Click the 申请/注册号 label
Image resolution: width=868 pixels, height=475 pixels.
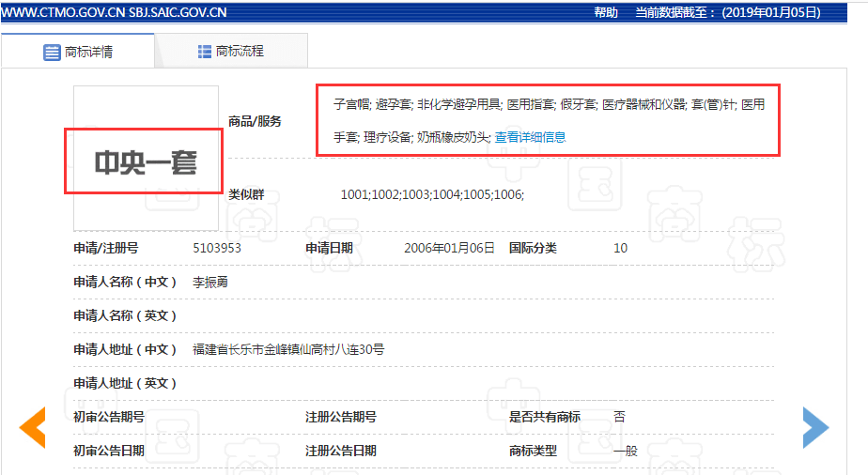pyautogui.click(x=106, y=248)
